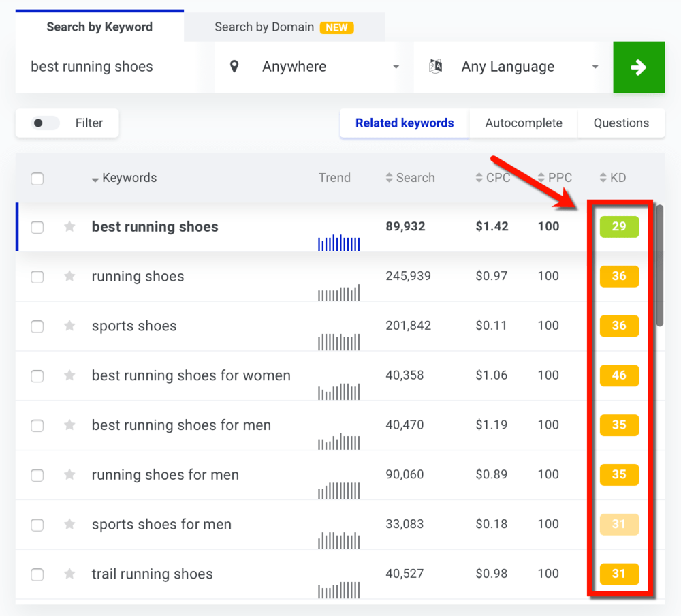Switch to the Search by Domain tab

coord(264,27)
